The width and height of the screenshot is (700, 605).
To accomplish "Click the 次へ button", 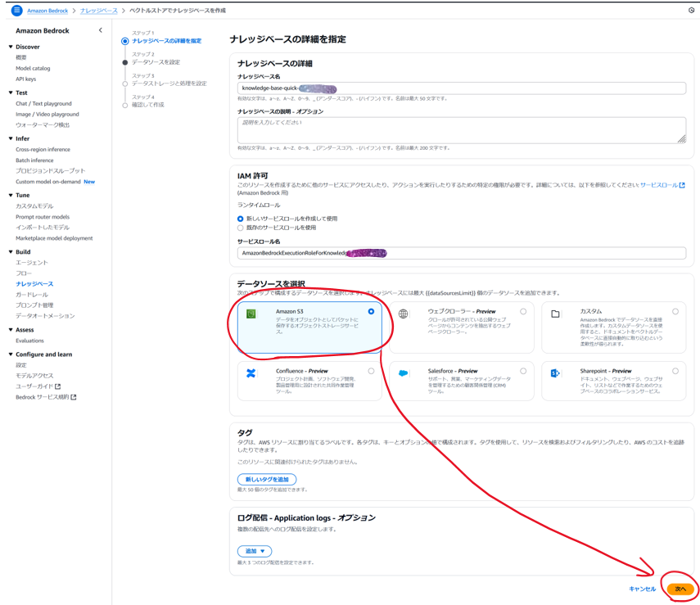I will pyautogui.click(x=680, y=589).
